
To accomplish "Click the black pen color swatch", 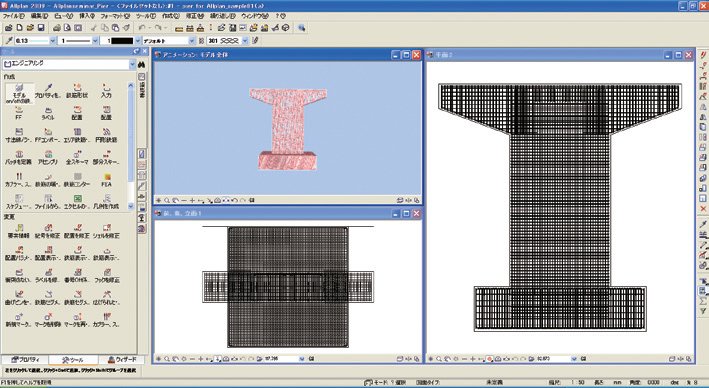I will click(122, 40).
